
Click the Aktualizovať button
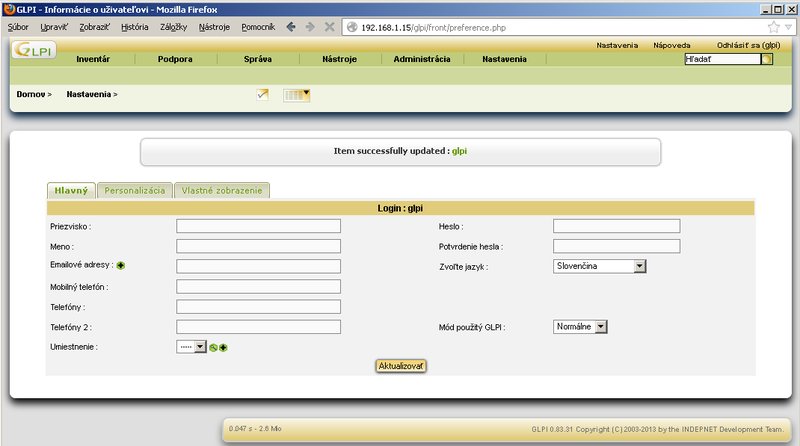point(401,366)
